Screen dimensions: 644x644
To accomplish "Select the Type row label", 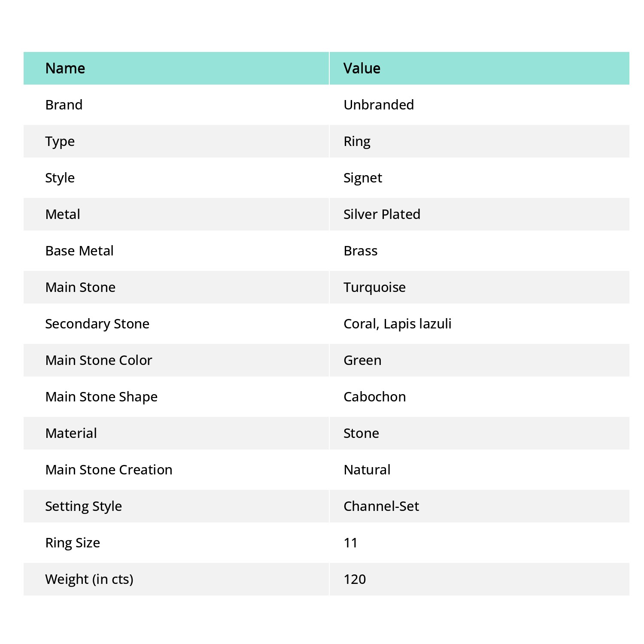I will point(60,141).
